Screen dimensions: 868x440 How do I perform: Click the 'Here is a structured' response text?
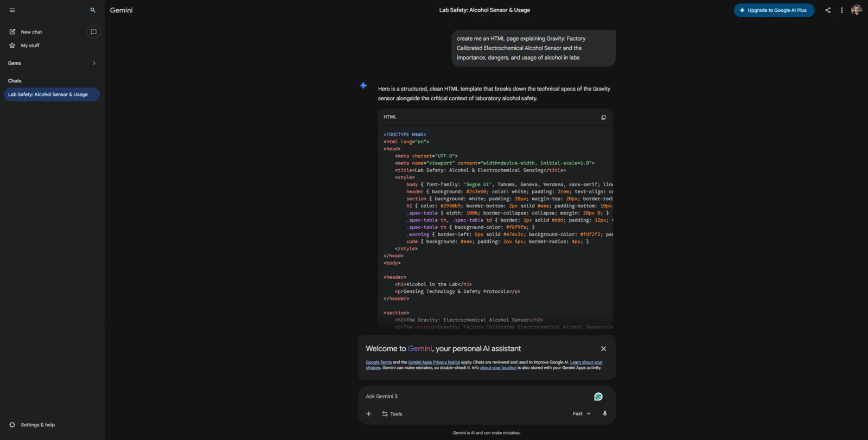[x=494, y=93]
